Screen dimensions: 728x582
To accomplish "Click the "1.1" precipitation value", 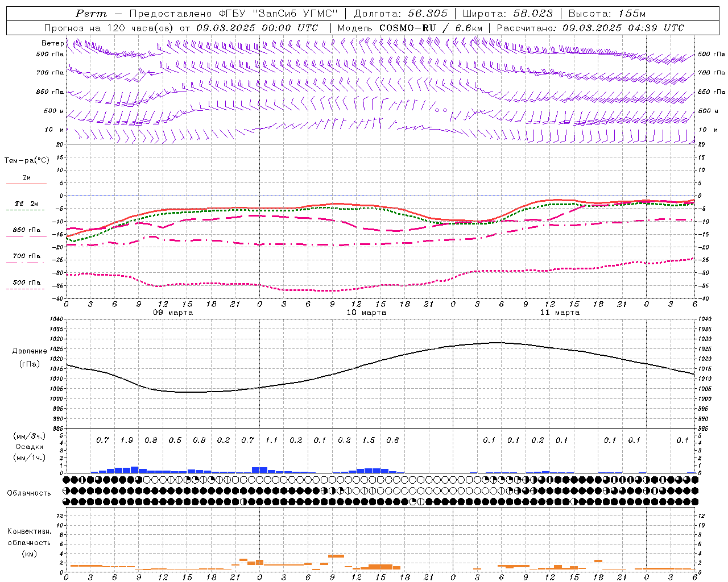I will [x=271, y=440].
